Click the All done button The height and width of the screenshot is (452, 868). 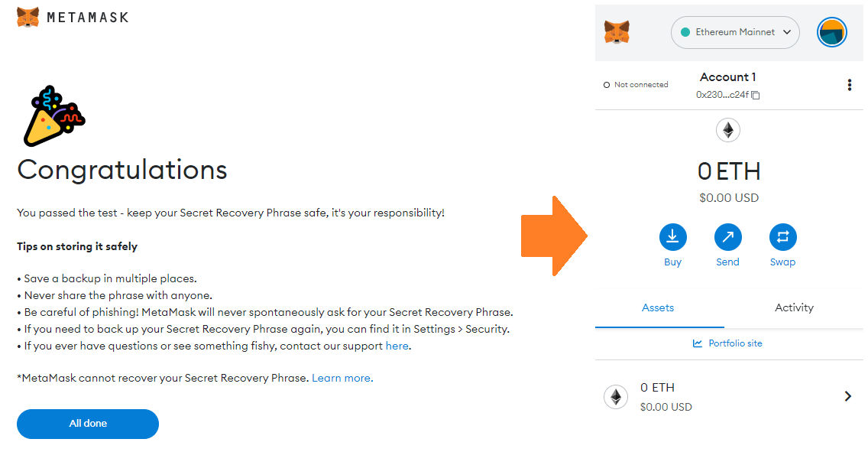87,424
